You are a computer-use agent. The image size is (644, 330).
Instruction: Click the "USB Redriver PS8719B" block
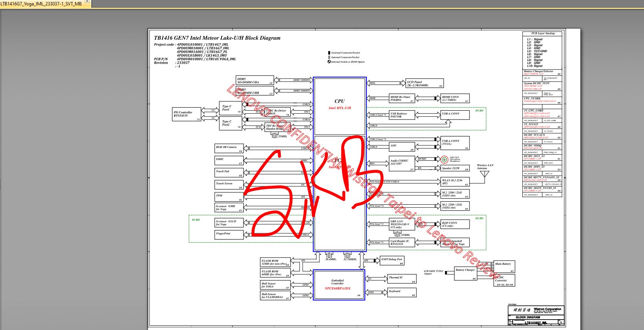tap(402, 115)
